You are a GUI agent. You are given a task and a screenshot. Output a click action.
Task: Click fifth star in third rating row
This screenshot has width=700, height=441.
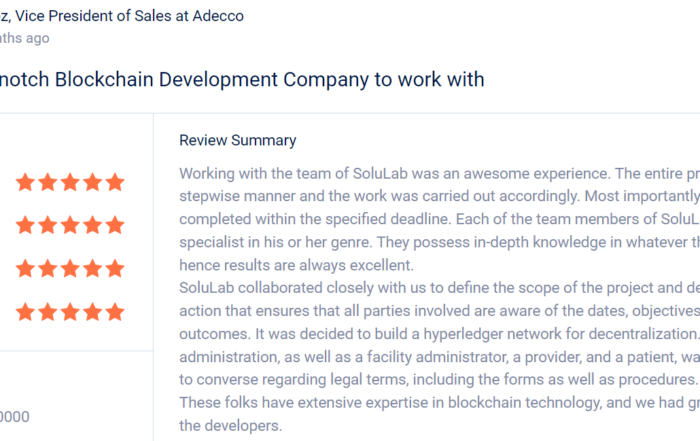pos(115,268)
